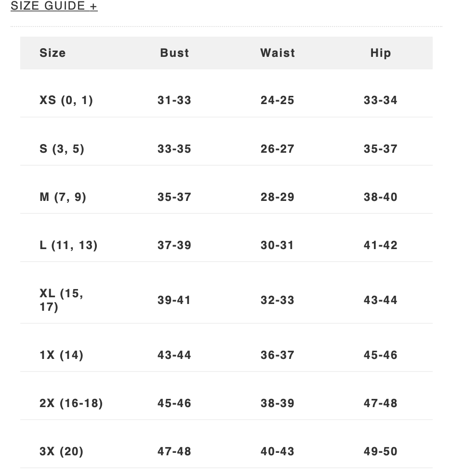Image resolution: width=451 pixels, height=476 pixels.
Task: Click the XL bust value 39-41
Action: 174,300
